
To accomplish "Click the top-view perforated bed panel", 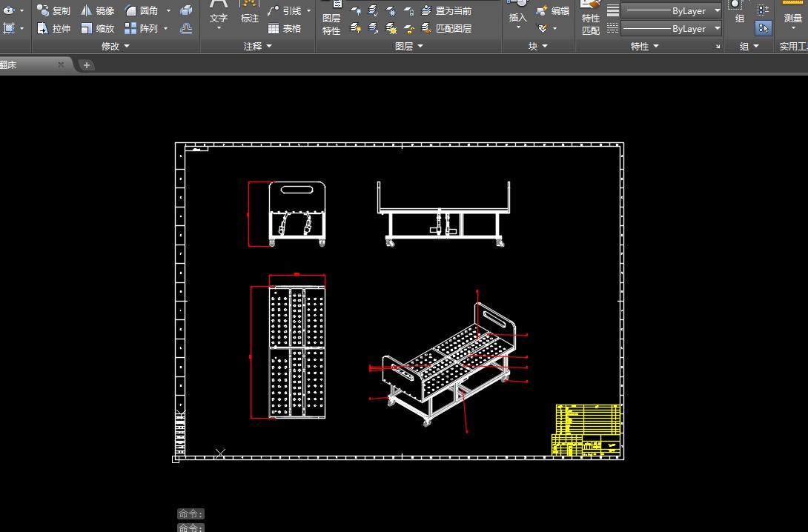I will pos(297,353).
